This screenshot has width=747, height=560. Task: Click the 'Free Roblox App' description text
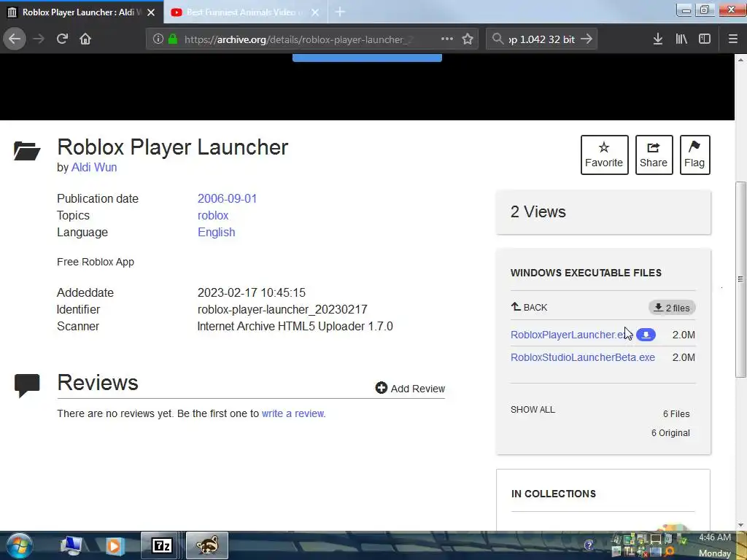tap(96, 262)
